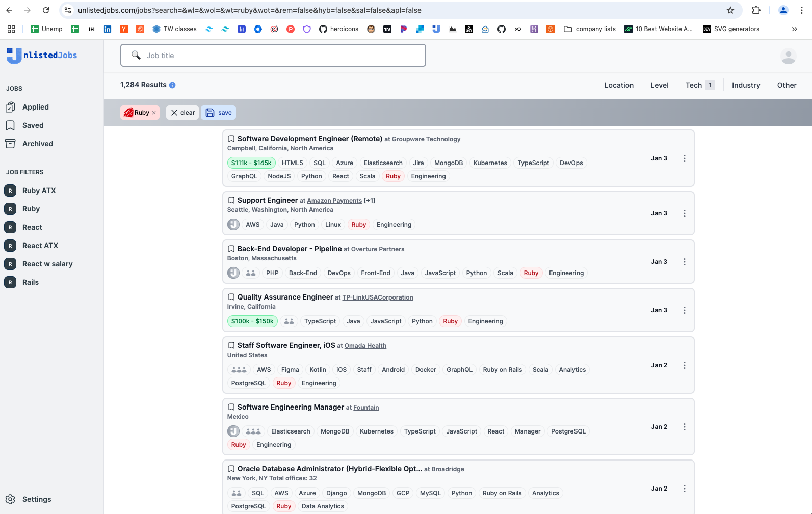Open the Chrome profile button
This screenshot has height=514, width=812.
pos(783,10)
